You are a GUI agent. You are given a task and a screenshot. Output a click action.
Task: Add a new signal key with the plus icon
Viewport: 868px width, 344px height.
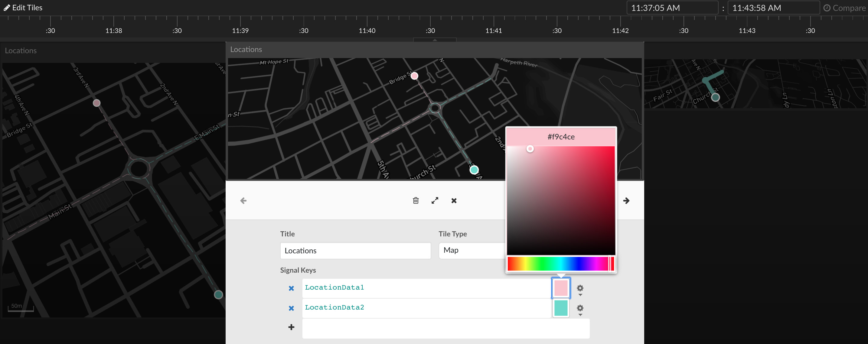[x=291, y=327]
